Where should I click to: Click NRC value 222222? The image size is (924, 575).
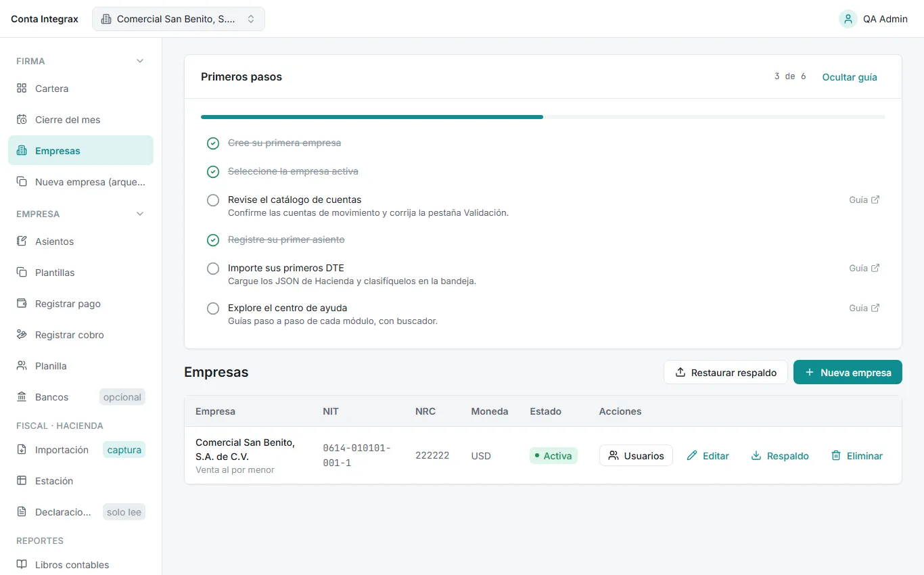(432, 456)
